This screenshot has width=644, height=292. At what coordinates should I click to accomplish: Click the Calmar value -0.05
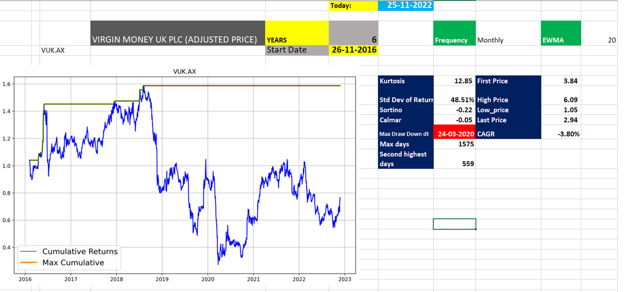click(x=455, y=120)
